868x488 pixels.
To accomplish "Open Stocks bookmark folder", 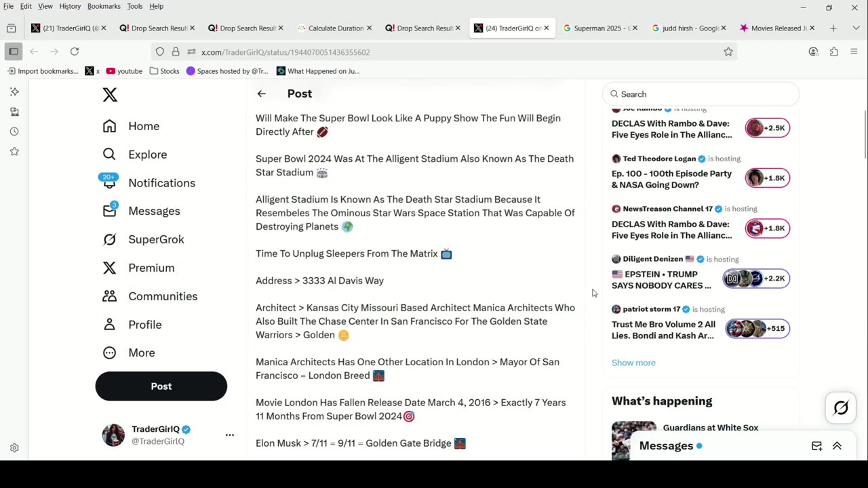I will pos(164,71).
